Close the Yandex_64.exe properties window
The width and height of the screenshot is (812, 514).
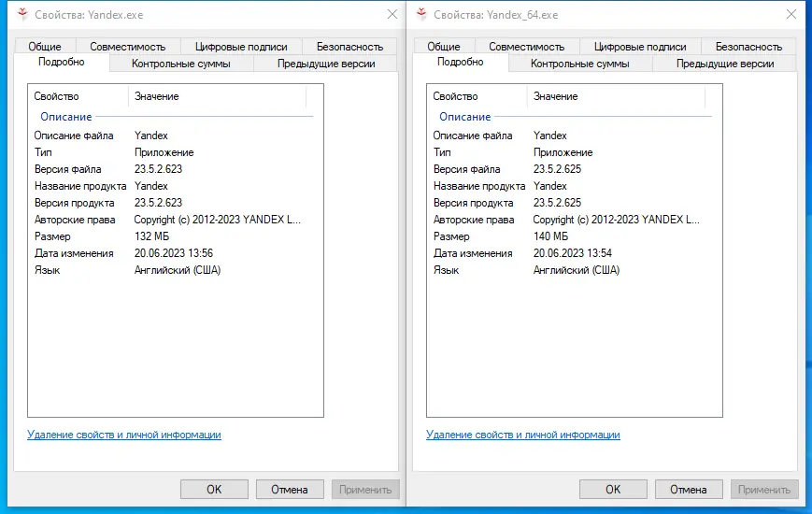point(791,15)
